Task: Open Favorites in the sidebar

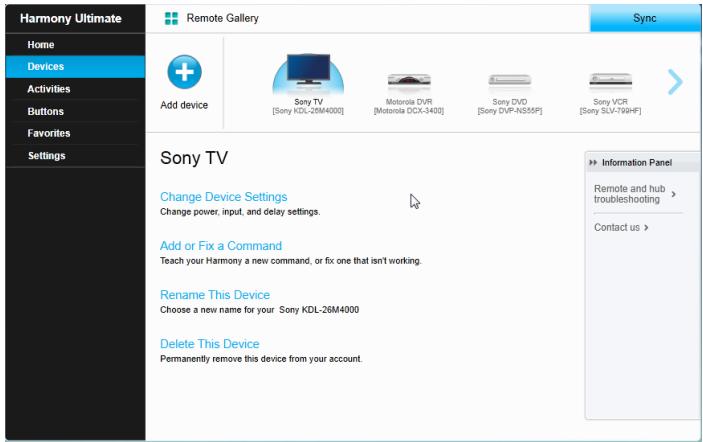Action: [75, 133]
